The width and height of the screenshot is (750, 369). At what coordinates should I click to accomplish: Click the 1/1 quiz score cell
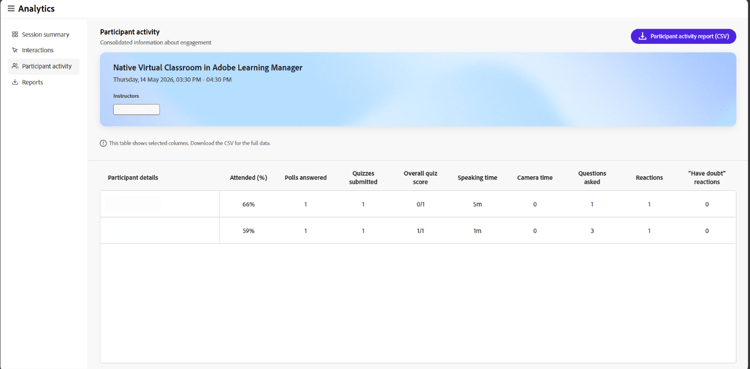click(x=420, y=231)
